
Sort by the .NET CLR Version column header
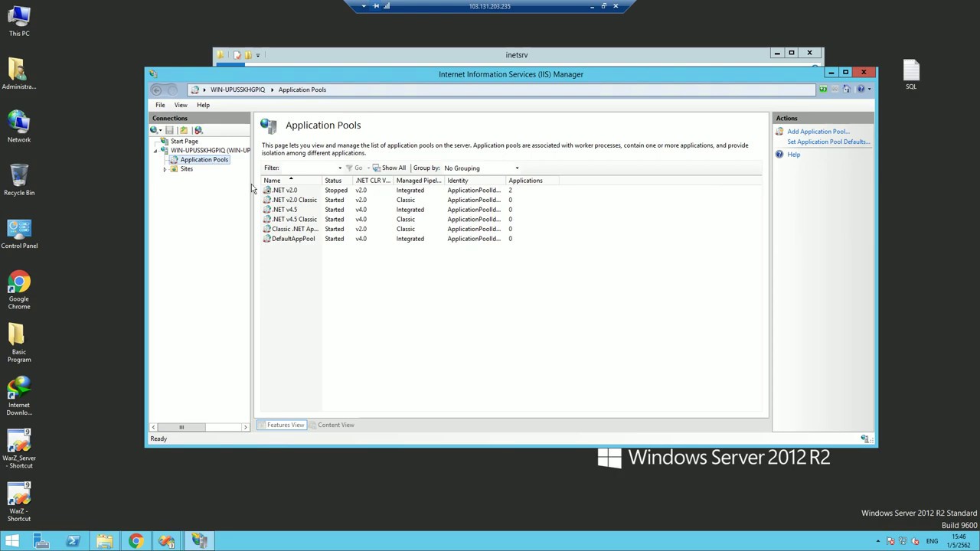pyautogui.click(x=374, y=181)
